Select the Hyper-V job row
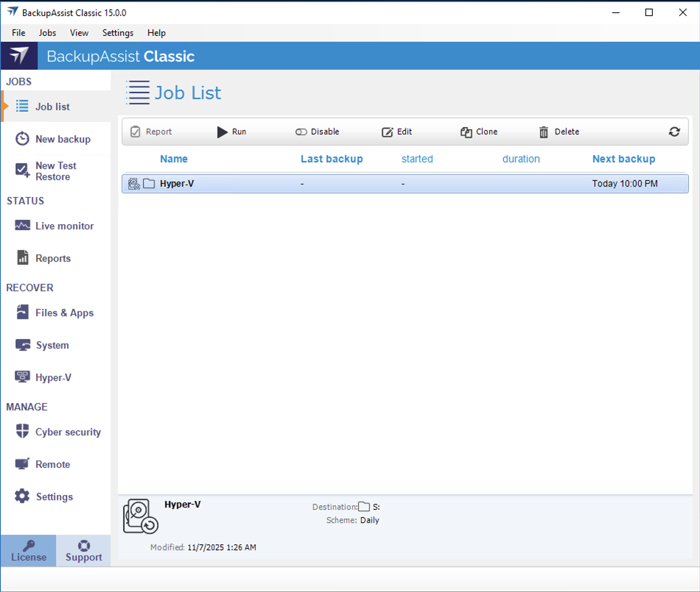 coord(405,184)
